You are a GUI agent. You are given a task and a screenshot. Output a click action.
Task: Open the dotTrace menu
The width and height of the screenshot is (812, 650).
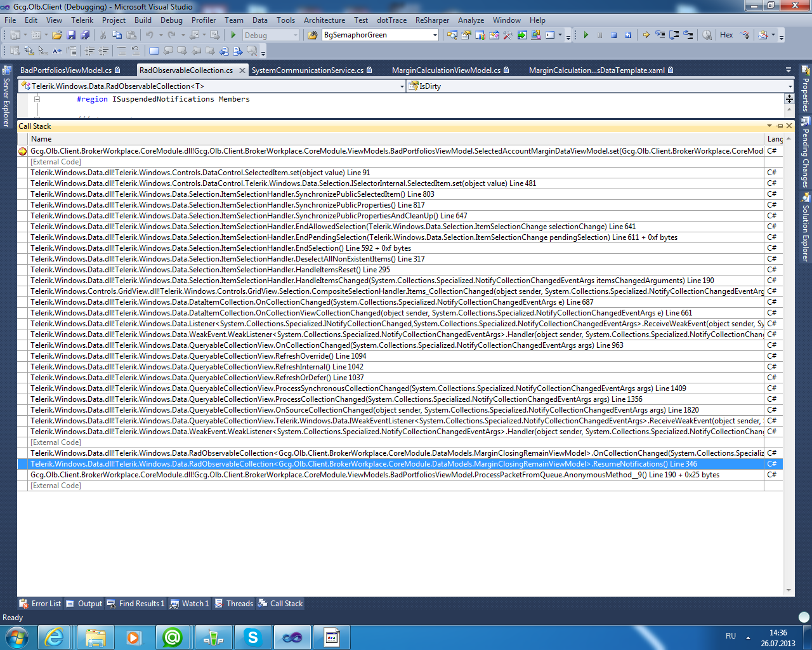(391, 20)
